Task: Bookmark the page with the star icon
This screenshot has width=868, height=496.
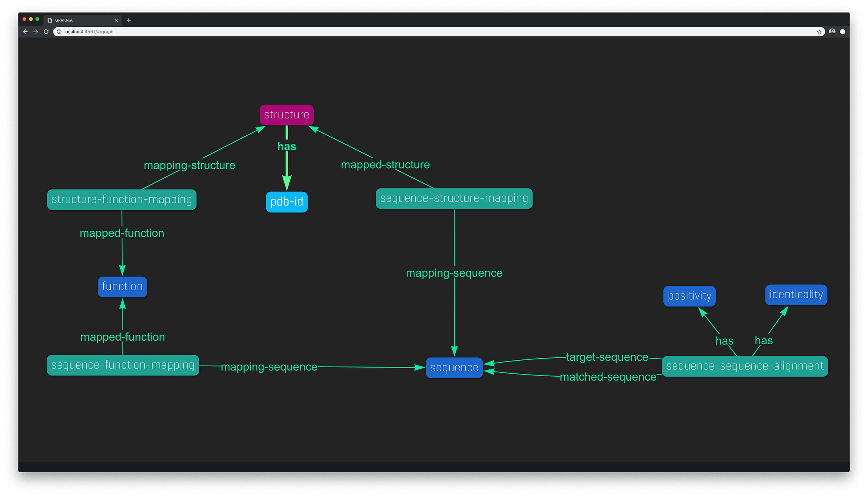Action: click(819, 32)
